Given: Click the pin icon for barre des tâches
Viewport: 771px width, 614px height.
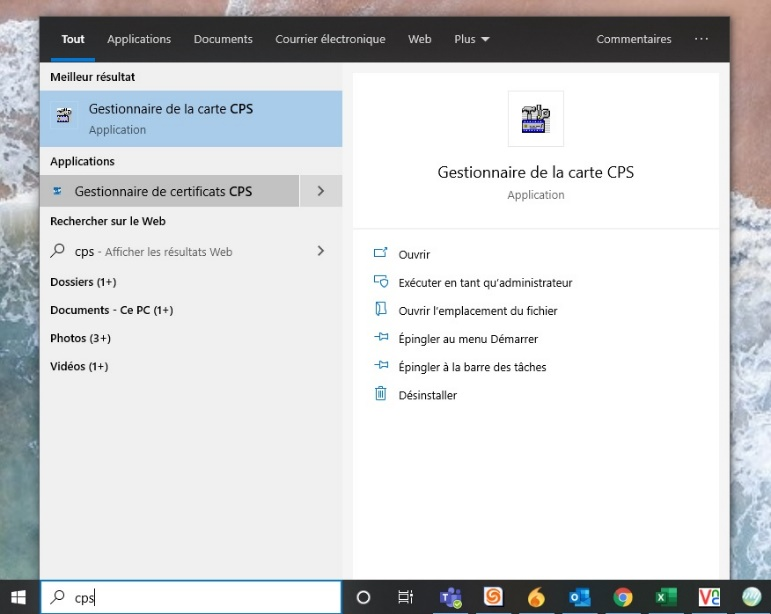Looking at the screenshot, I should [x=381, y=365].
